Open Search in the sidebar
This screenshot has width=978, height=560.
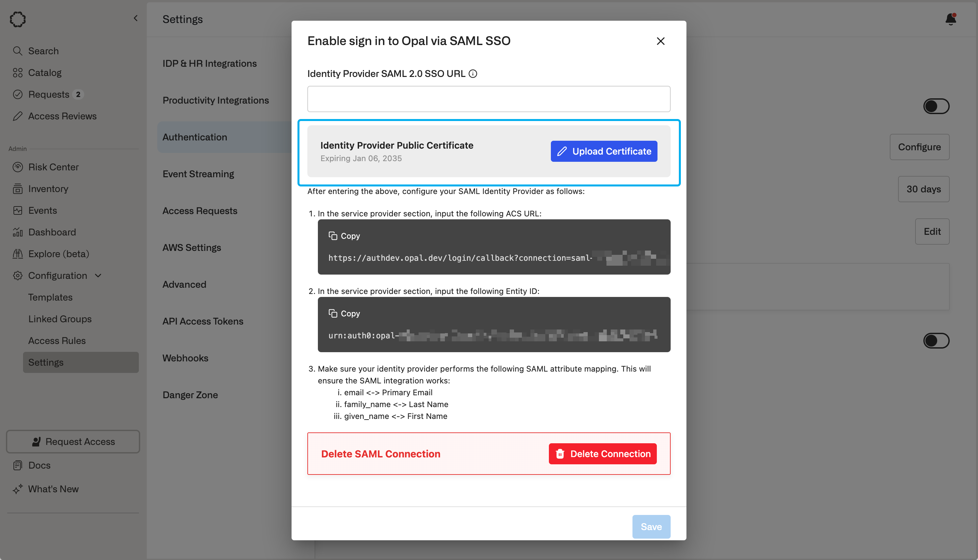(43, 51)
